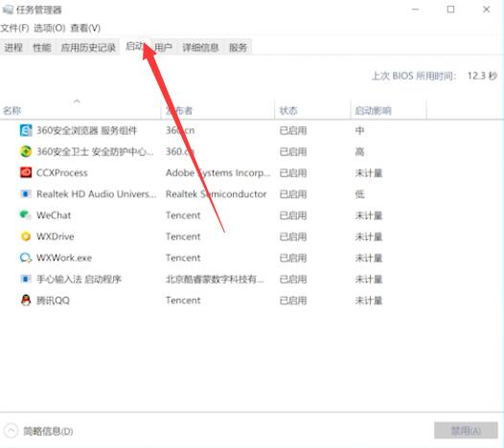Viewport: 504px width, 448px height.
Task: Close the 任务管理器 window
Action: tap(487, 10)
